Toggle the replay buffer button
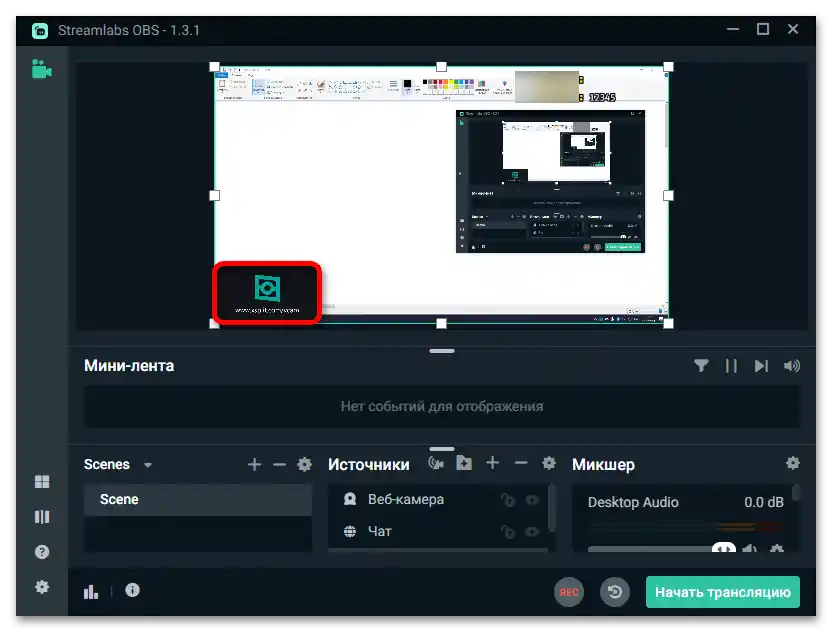Screen dimensions: 832x632 [615, 592]
